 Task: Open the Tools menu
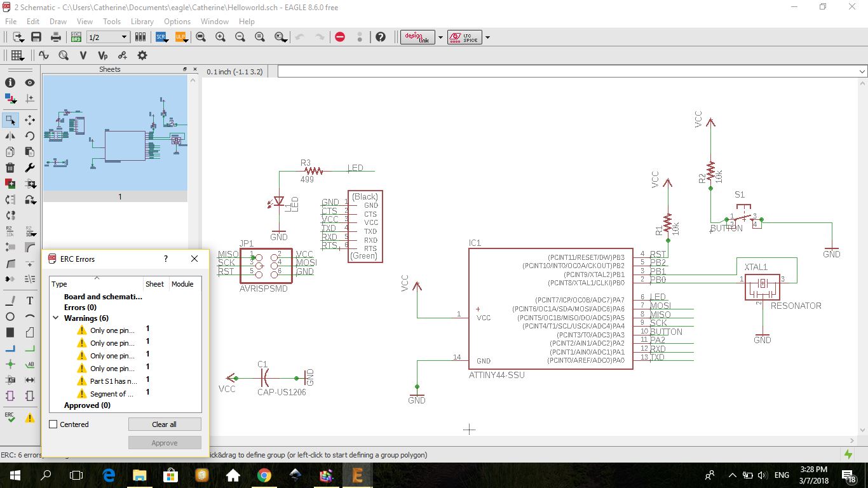click(112, 22)
